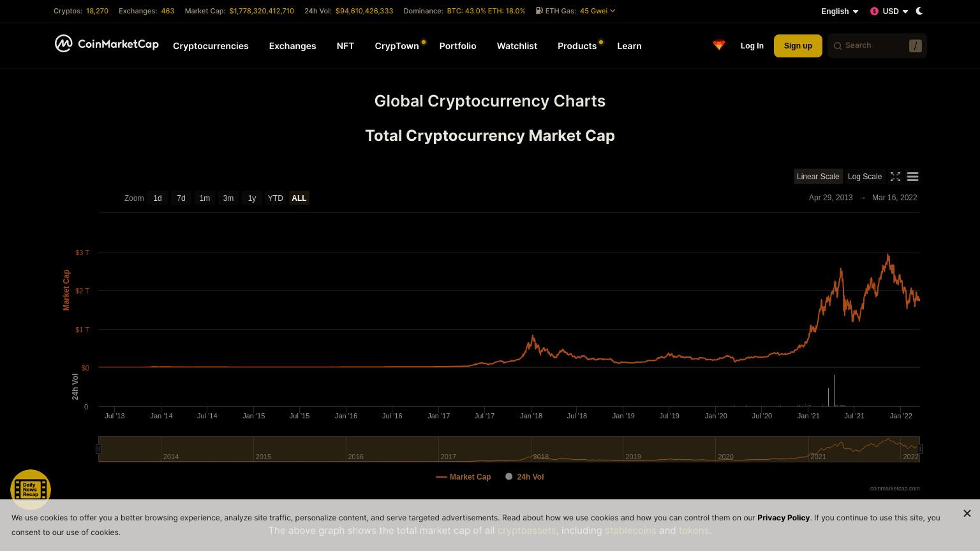The height and width of the screenshot is (551, 980).
Task: Grab right handle of range navigator
Action: click(x=920, y=449)
